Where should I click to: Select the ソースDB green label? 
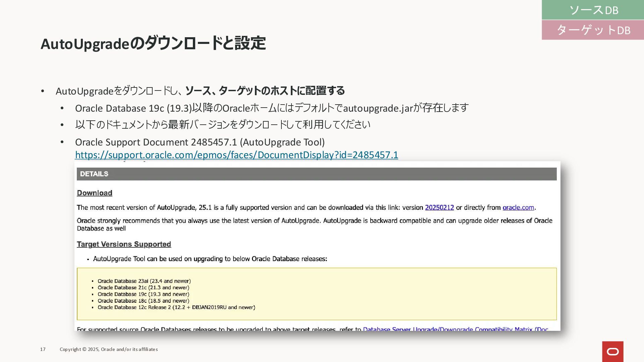tap(593, 10)
